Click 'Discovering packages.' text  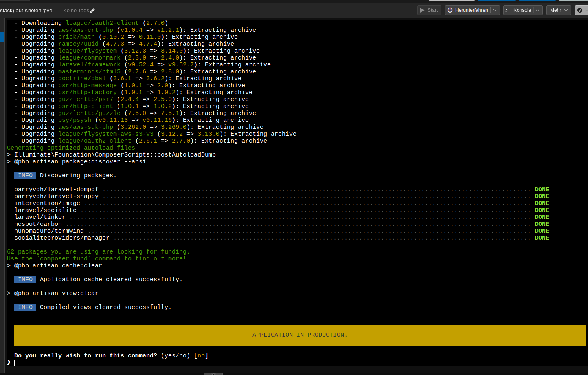(78, 176)
